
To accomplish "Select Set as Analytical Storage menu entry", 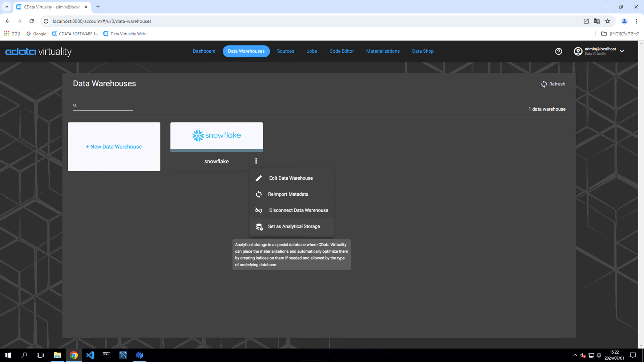I will click(x=294, y=227).
